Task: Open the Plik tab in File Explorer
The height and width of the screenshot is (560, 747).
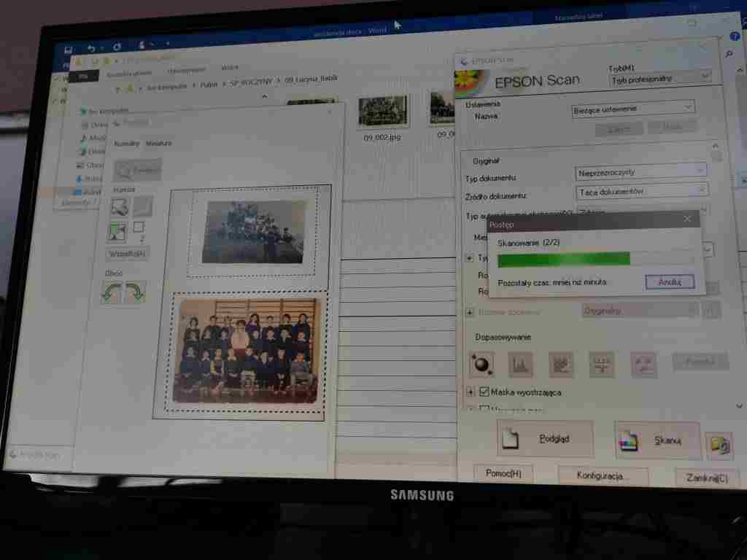Action: click(84, 76)
